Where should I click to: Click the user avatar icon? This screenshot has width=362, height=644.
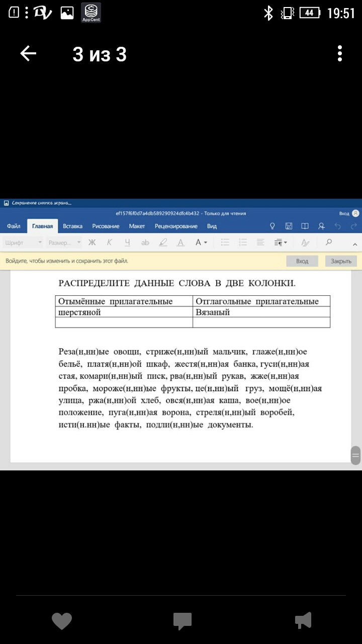(355, 213)
